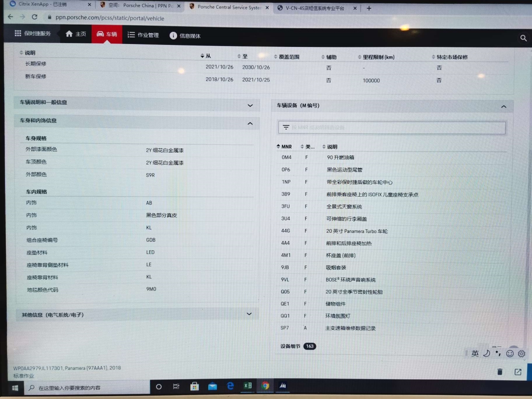
Task: Expand the 车辆说明和一般信息 section
Action: [250, 106]
